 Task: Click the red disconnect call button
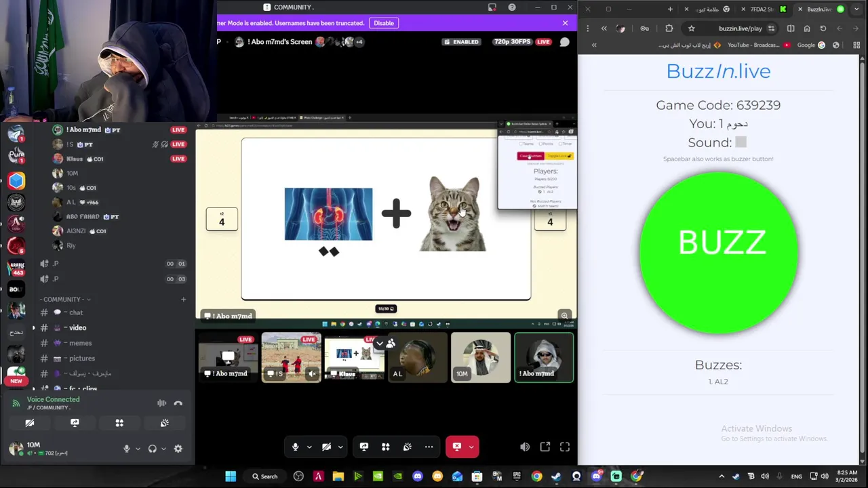pos(456,447)
